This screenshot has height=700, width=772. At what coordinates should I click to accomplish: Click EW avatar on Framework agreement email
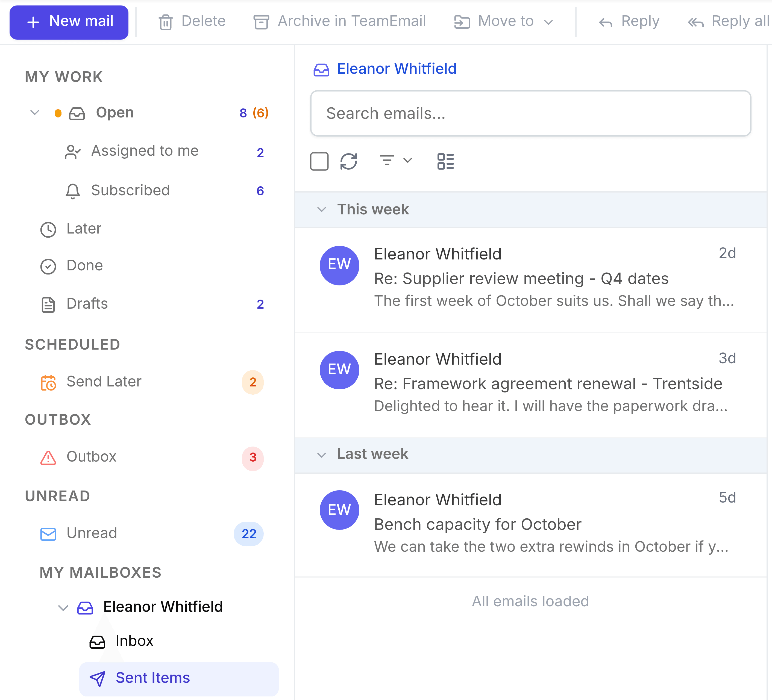339,370
